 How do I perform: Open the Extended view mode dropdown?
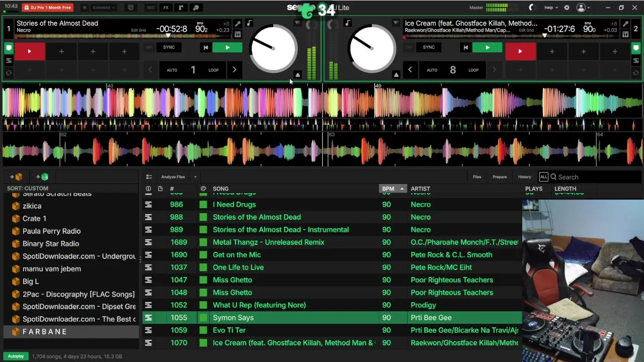[x=104, y=8]
